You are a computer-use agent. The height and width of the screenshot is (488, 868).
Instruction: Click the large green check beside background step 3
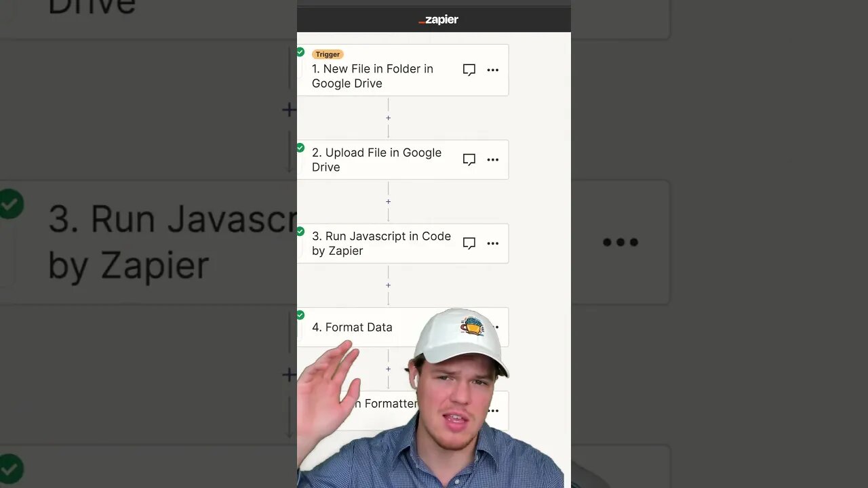point(11,204)
